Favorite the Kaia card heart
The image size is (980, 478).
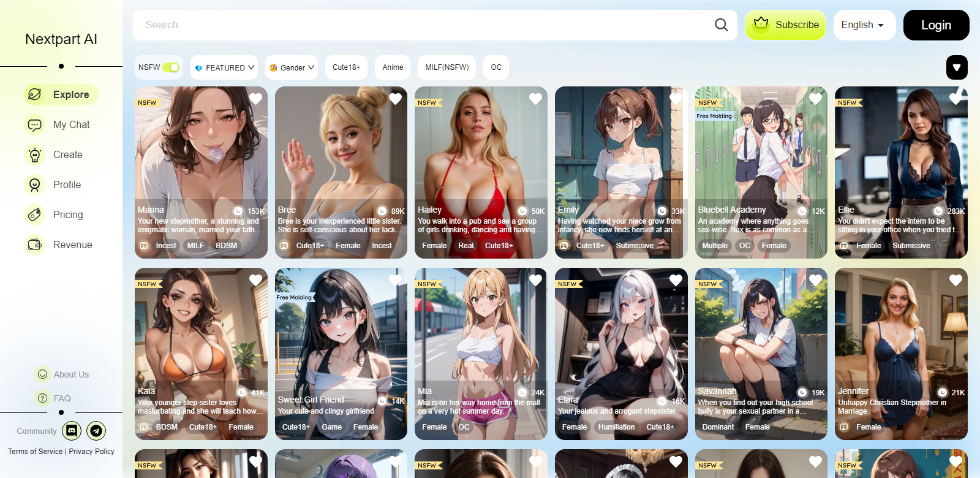coord(255,280)
